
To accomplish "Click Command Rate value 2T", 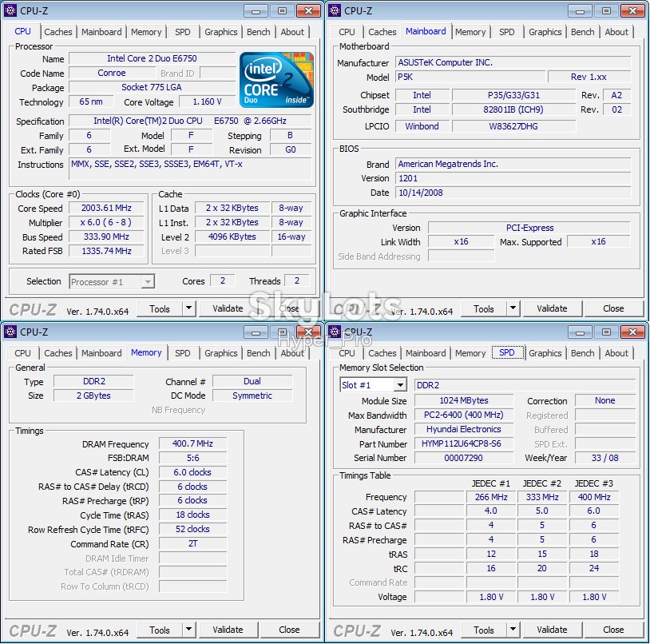I will tap(192, 543).
